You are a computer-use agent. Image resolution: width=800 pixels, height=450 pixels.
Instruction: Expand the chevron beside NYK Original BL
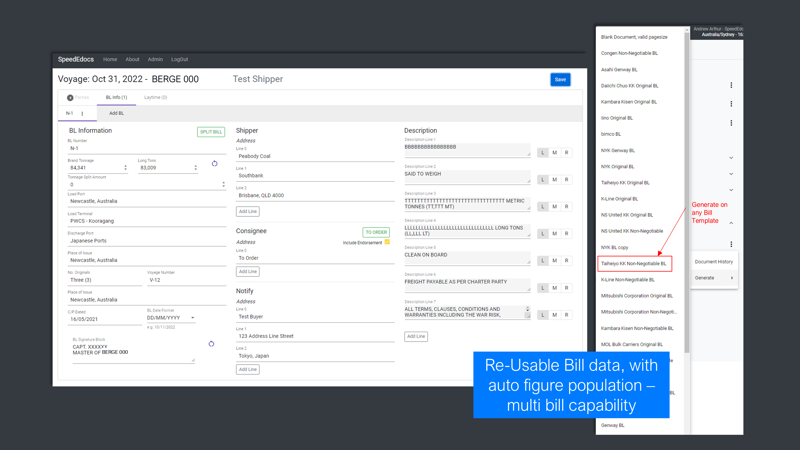pos(731,174)
